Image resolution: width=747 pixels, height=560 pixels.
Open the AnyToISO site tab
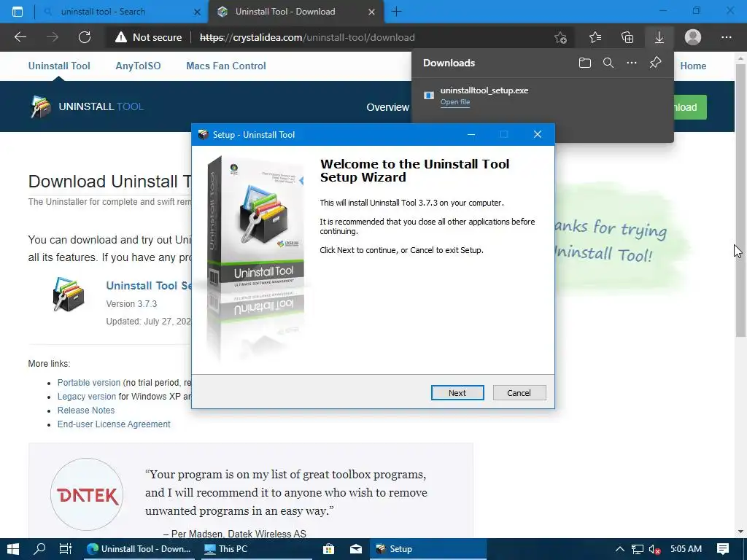pyautogui.click(x=138, y=66)
